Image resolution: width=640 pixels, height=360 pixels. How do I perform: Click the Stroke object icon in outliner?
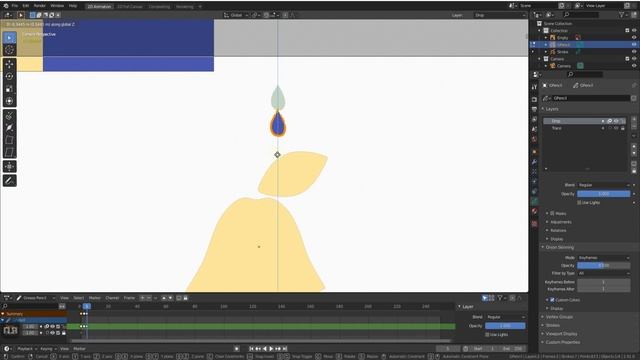pos(553,52)
